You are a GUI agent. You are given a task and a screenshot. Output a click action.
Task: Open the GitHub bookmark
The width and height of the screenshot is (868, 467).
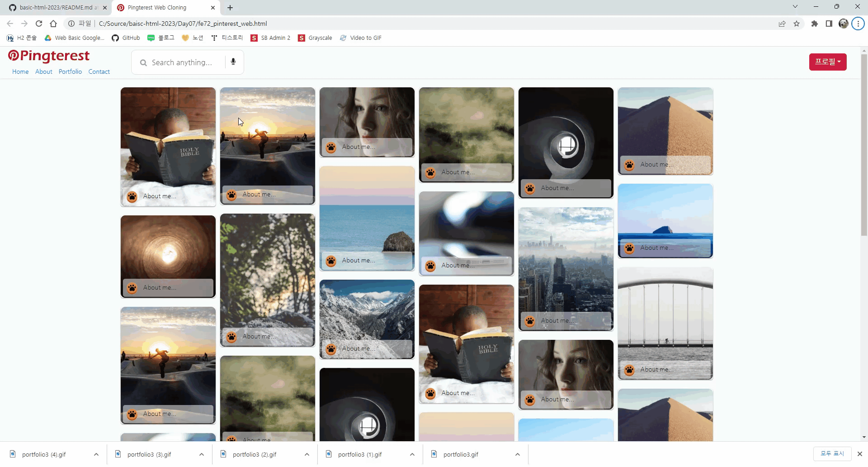tap(126, 38)
